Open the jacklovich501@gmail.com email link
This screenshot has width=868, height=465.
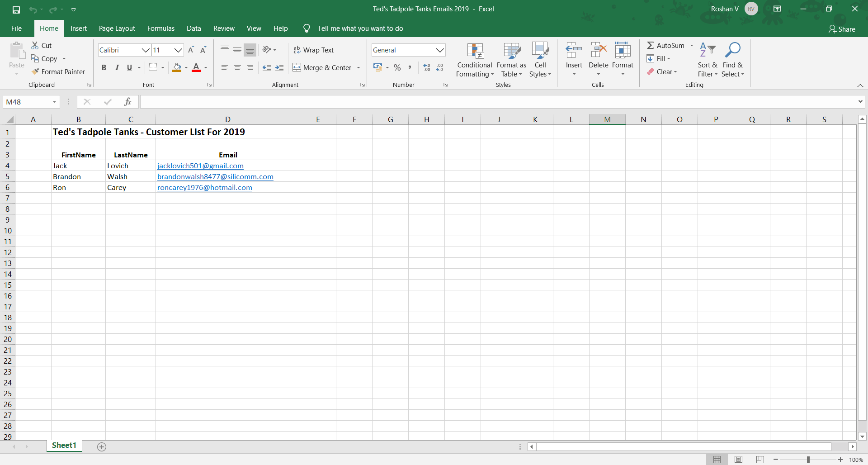pyautogui.click(x=200, y=166)
